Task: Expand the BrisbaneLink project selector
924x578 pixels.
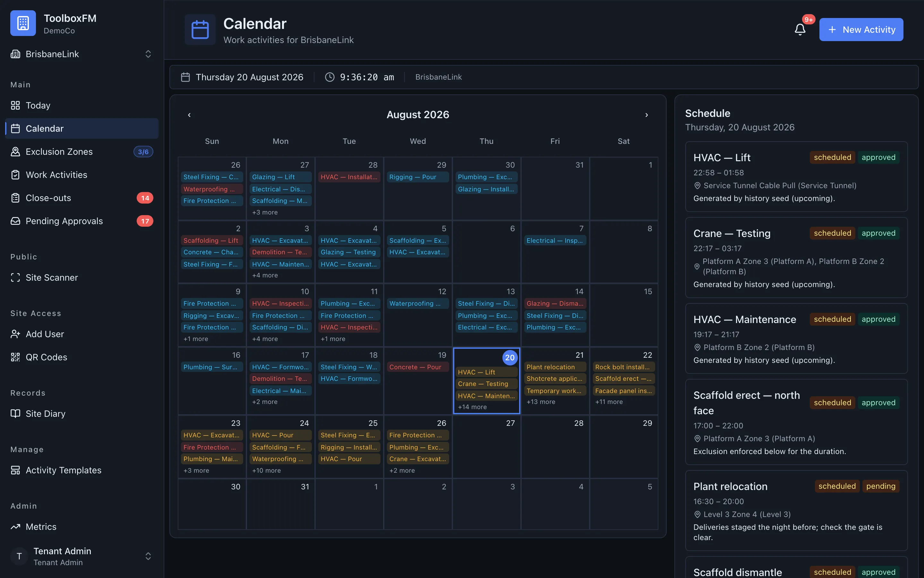Action: [x=82, y=54]
